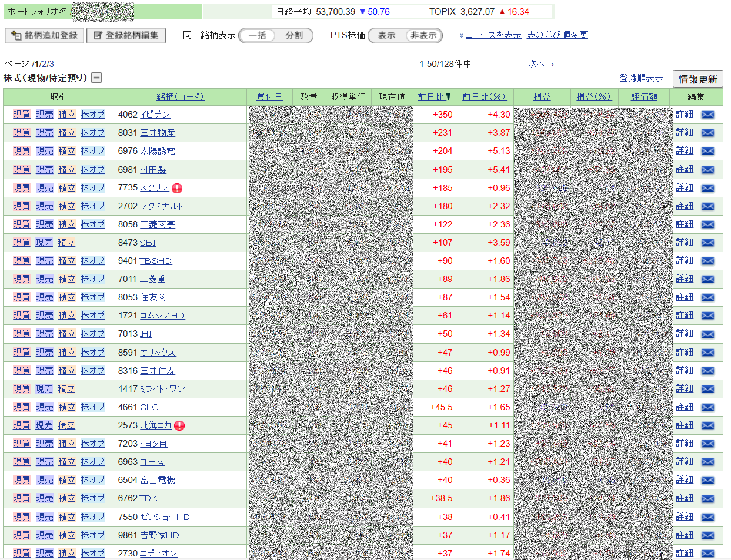Click the mail icon for 三菱商事 row
Viewport: 731px width, 560px height.
[x=707, y=224]
